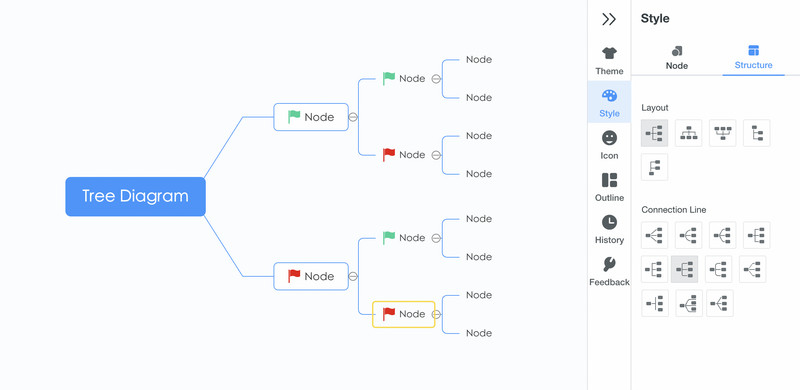Open the Icon panel with the smiley face
Screen dimensions: 800x390
[609, 145]
